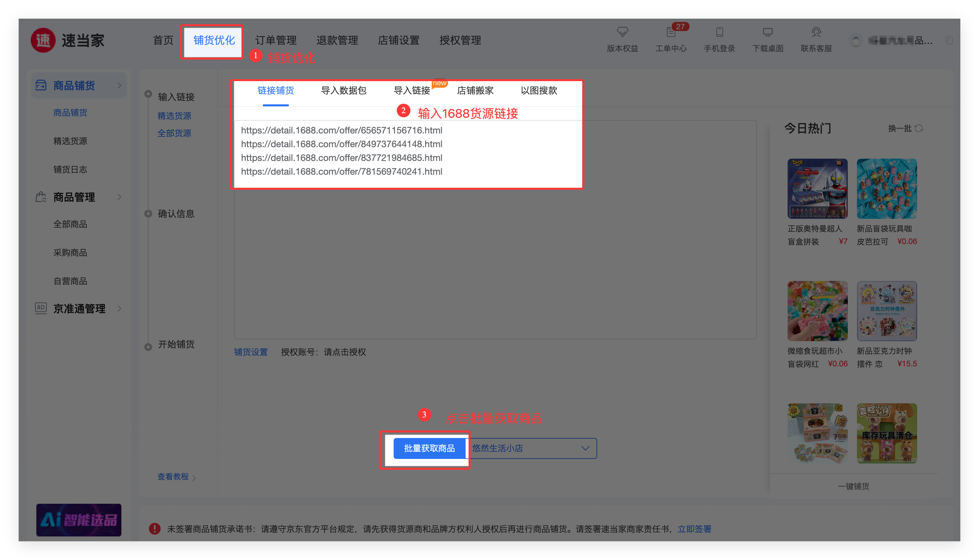Select 铺货日志 in the sidebar

[x=70, y=169]
